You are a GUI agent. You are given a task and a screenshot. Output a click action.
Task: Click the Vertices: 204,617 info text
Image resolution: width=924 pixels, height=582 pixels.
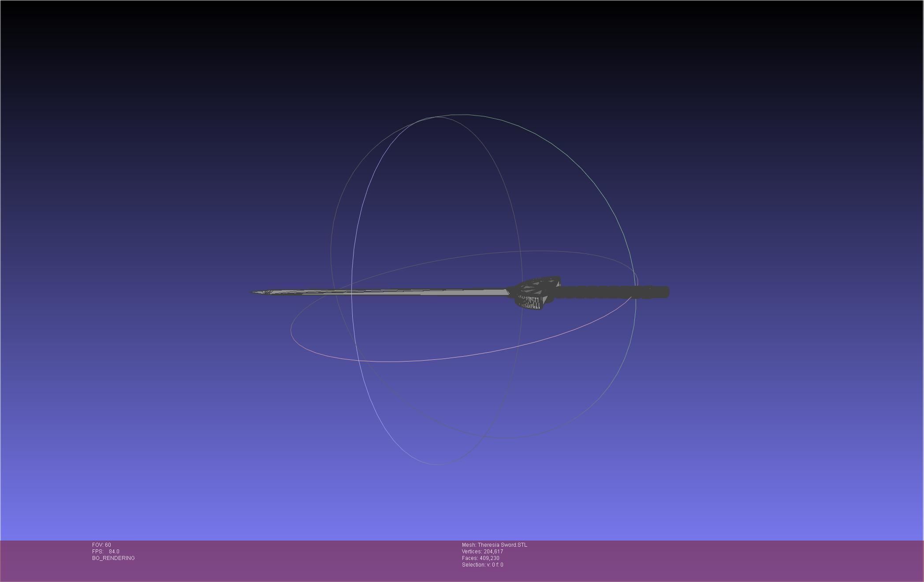click(482, 552)
